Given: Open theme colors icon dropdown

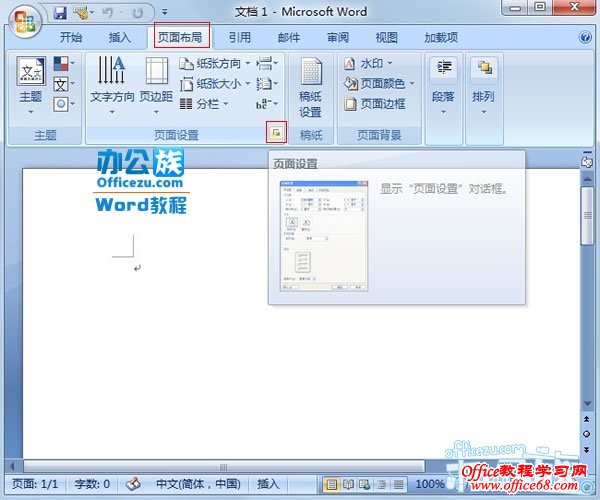Looking at the screenshot, I should [64, 64].
